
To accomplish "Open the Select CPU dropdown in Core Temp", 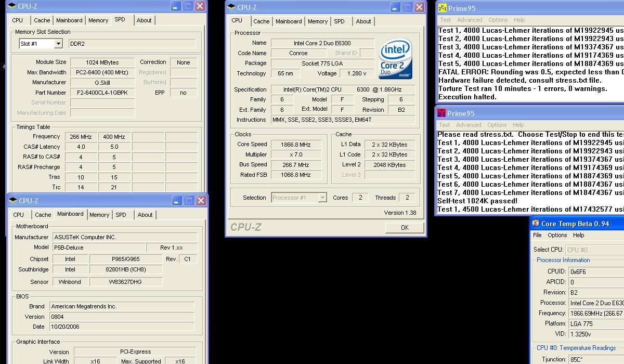I will [x=594, y=250].
